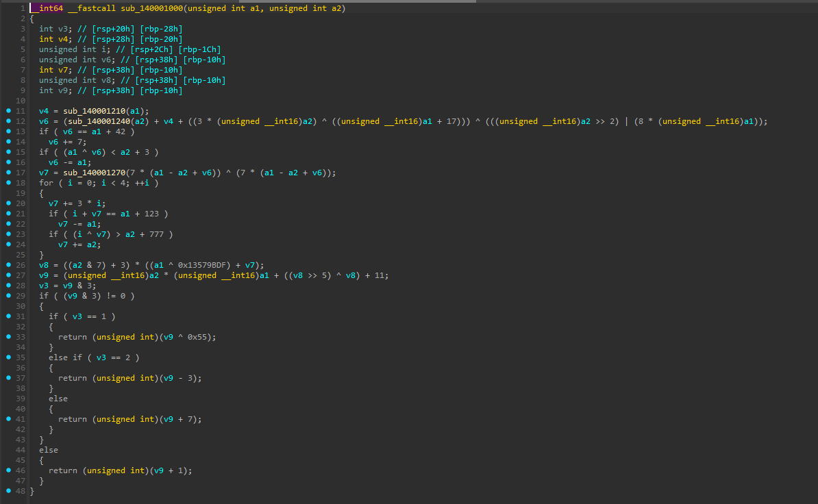Toggle breakpoint dot on line 17
The image size is (818, 504).
tap(8, 173)
